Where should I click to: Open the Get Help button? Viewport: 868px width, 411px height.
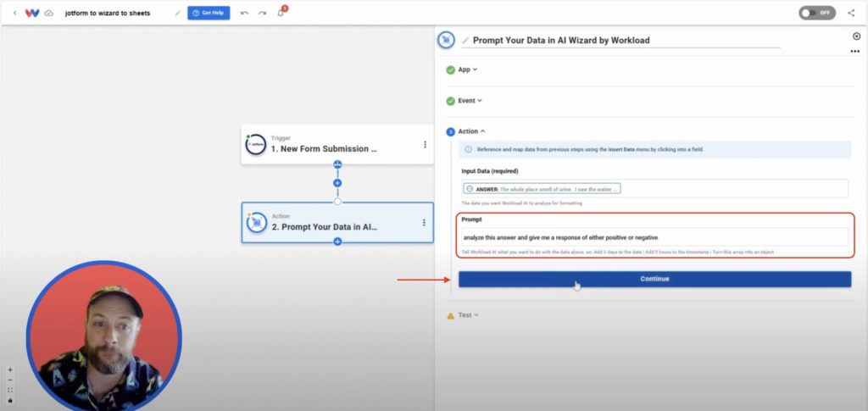(x=209, y=13)
